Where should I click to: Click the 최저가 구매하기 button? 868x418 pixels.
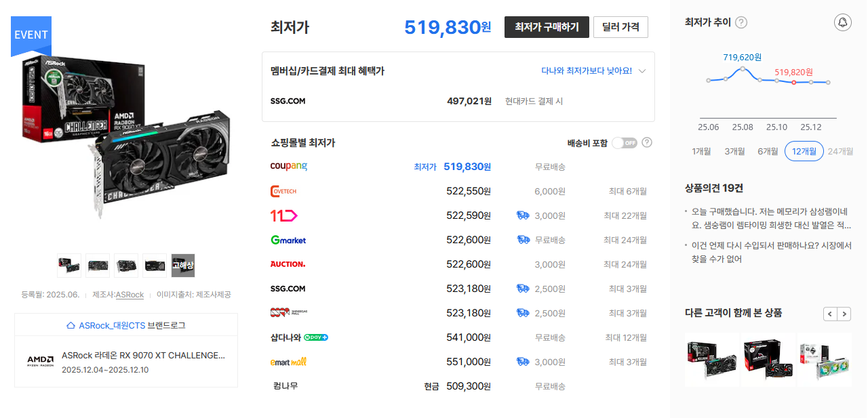[547, 27]
